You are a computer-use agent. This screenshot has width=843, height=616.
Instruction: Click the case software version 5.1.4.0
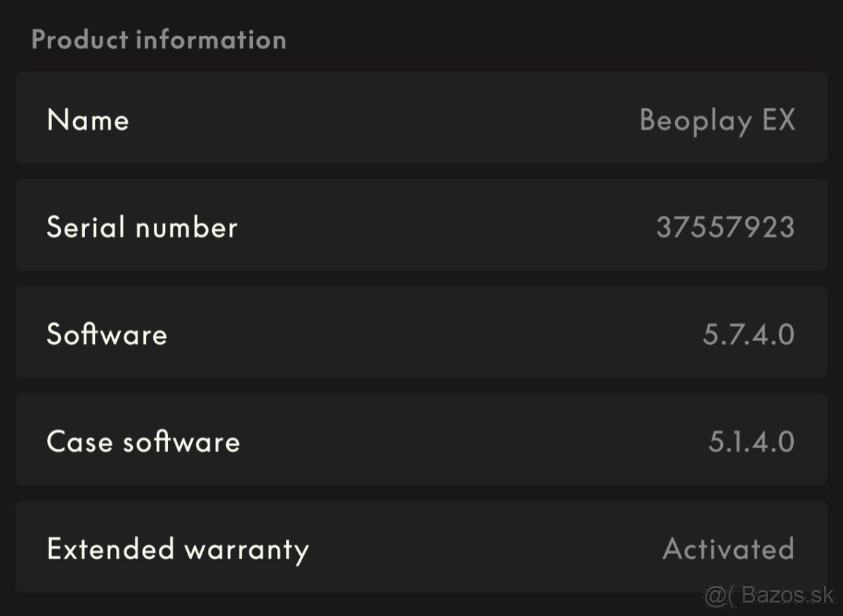click(751, 441)
